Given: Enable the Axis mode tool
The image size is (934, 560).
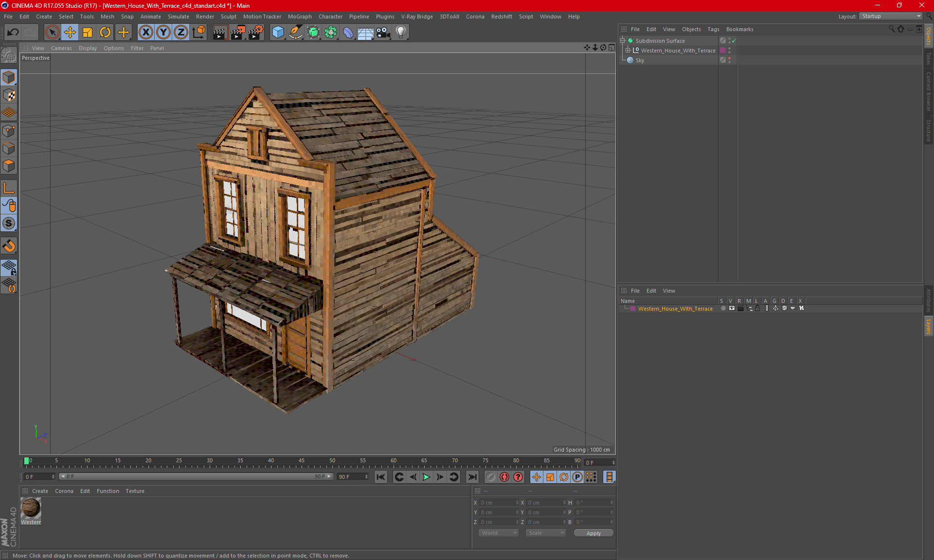Looking at the screenshot, I should tap(9, 188).
